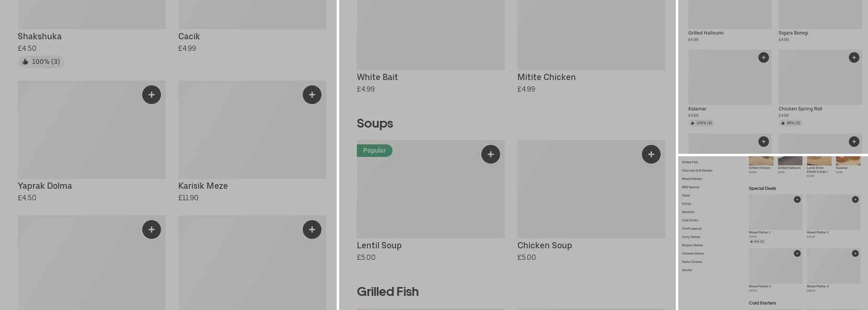Add Chicken Spring Roll to order
868x310 pixels.
pos(854,58)
